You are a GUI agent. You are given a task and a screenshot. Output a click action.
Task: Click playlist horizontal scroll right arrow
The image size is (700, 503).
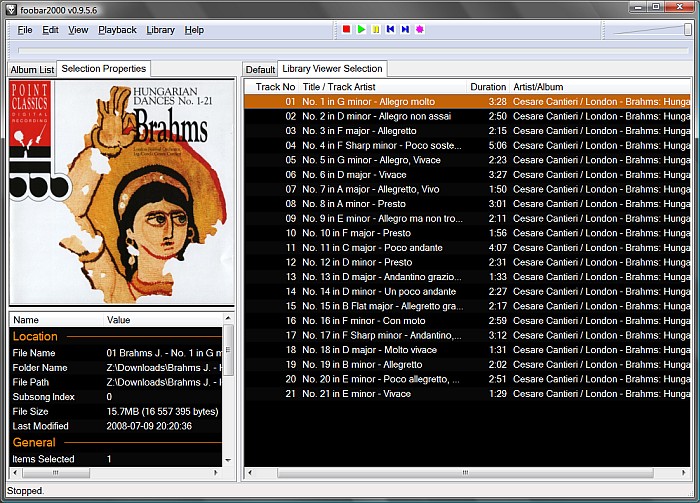click(684, 472)
